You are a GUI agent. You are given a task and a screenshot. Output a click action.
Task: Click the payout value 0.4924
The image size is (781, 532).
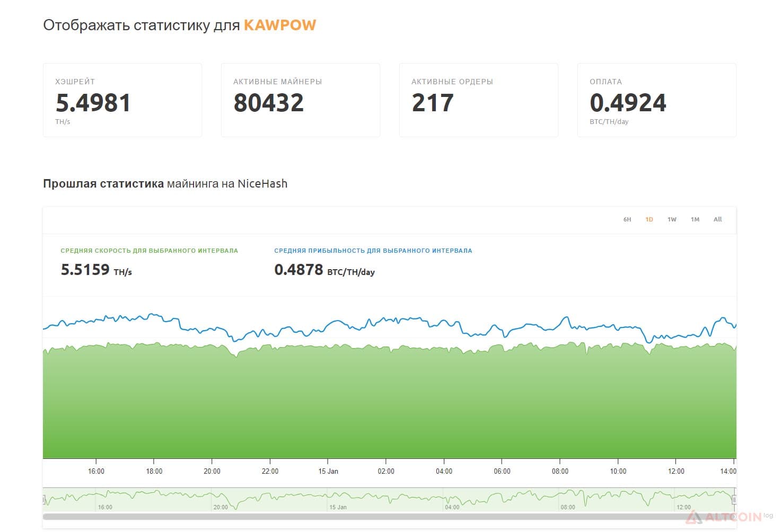pos(628,103)
